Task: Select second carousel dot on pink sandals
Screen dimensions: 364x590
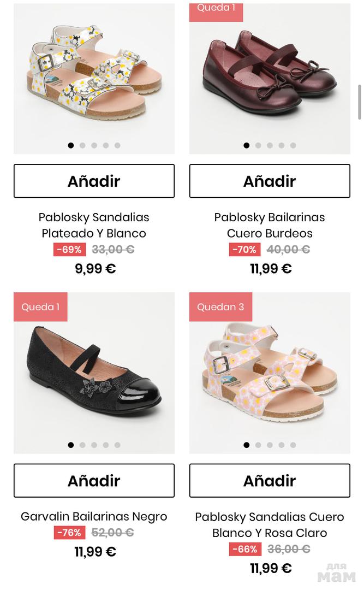Action: 258,445
